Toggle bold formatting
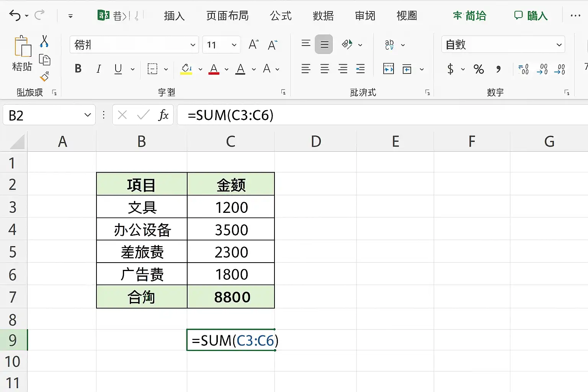Screen dimensions: 588x392 click(x=78, y=69)
